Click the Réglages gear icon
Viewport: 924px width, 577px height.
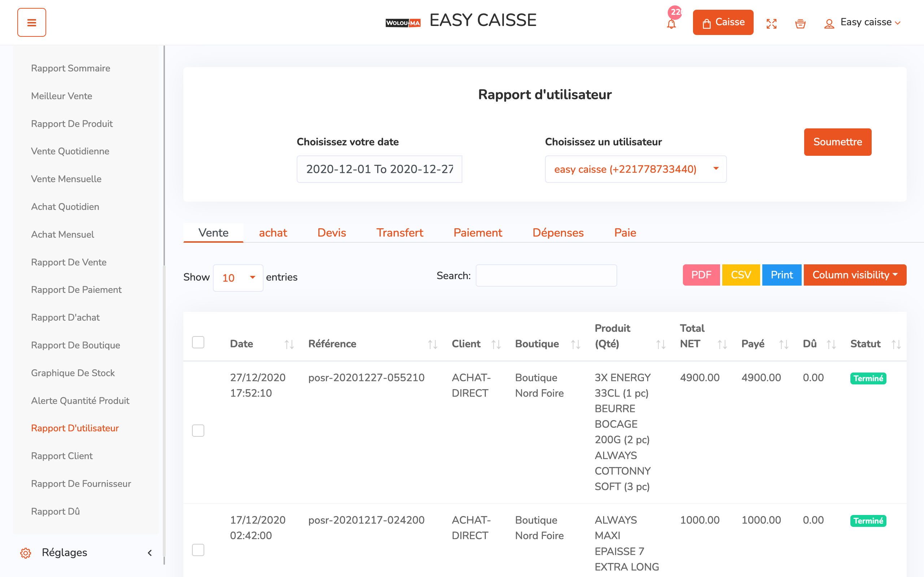coord(26,552)
